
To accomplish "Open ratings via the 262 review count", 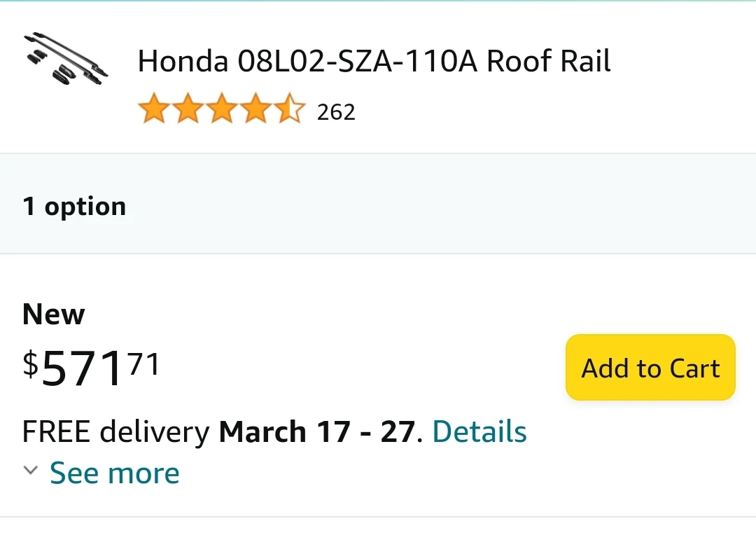I will pyautogui.click(x=337, y=111).
